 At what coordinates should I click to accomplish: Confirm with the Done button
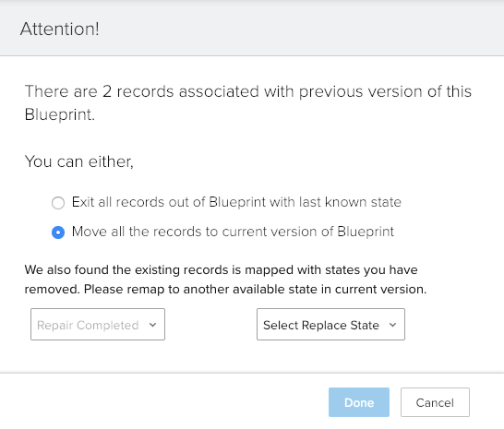coord(359,402)
